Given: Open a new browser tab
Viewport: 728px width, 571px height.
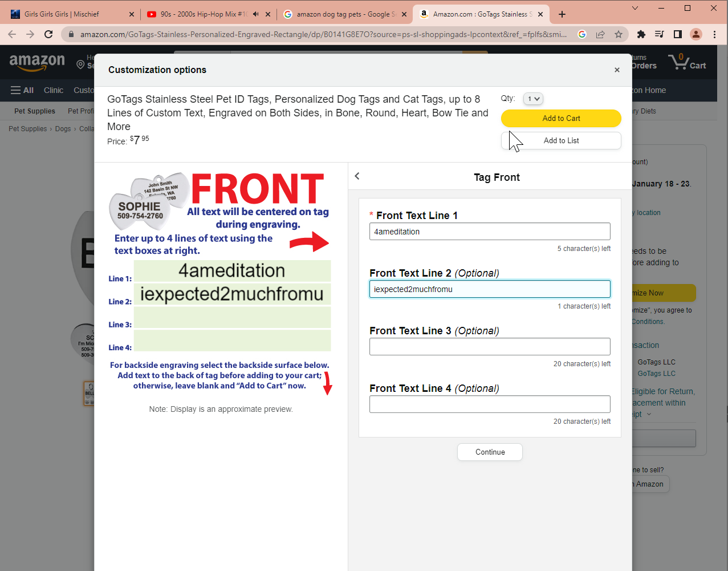Looking at the screenshot, I should click(562, 14).
